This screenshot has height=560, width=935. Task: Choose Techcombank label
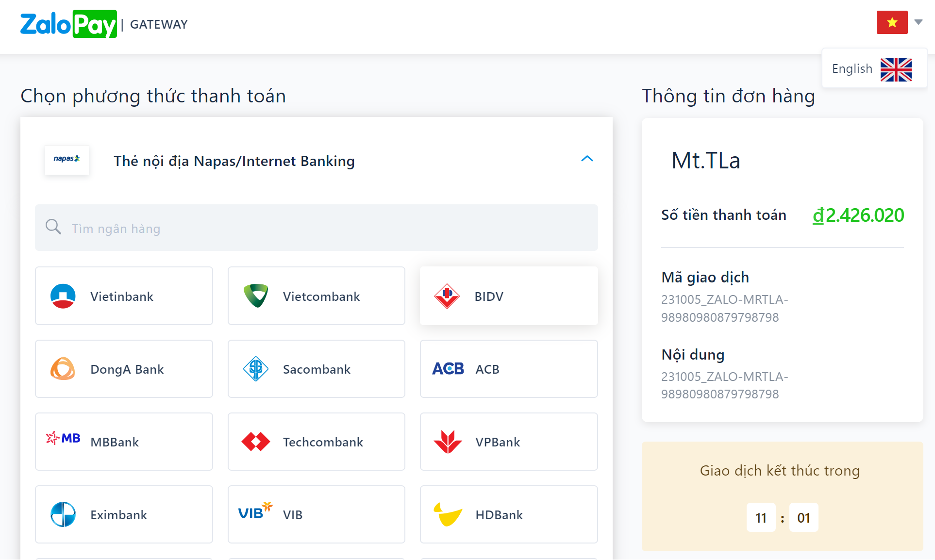coord(323,442)
